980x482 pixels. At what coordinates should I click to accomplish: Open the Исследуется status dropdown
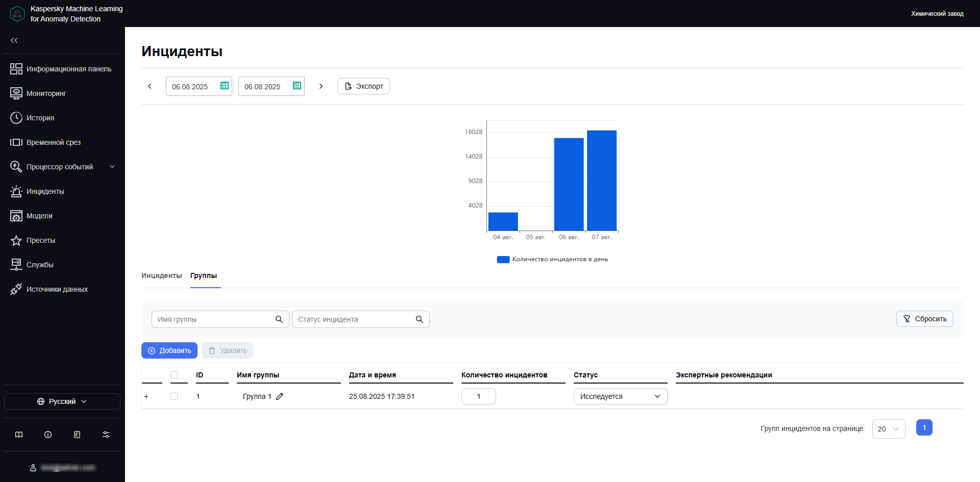tap(620, 396)
